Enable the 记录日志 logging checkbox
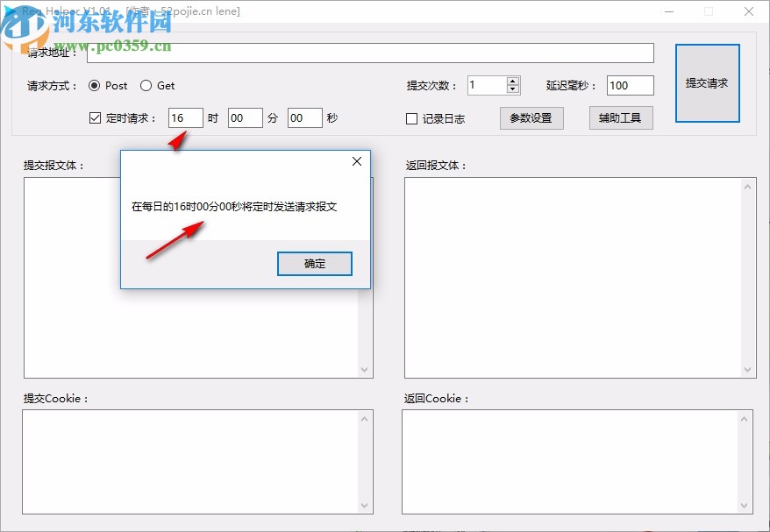 (410, 118)
